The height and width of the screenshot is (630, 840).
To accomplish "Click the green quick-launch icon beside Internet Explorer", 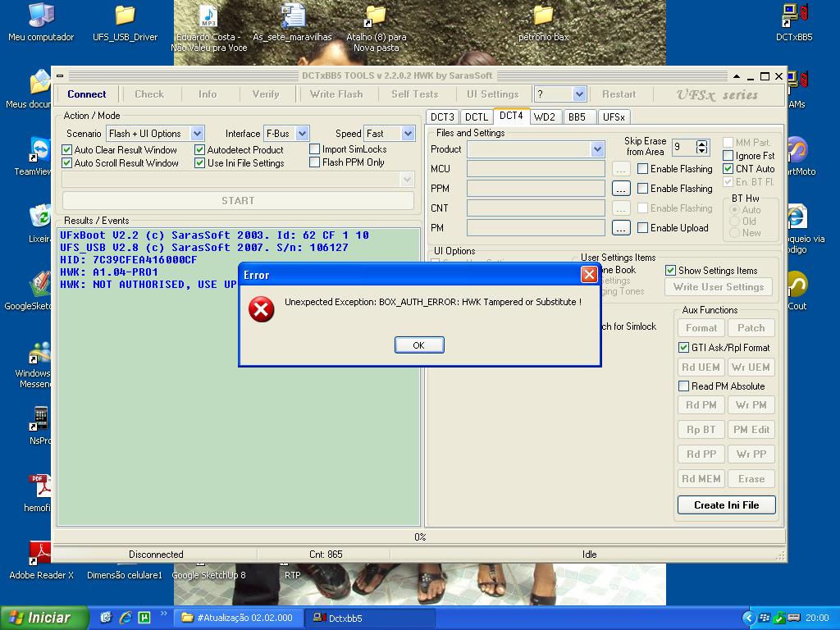I will pos(144,618).
